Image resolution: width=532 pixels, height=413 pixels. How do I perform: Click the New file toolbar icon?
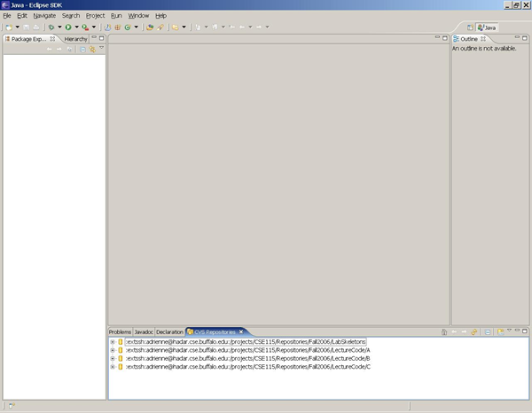pos(7,27)
